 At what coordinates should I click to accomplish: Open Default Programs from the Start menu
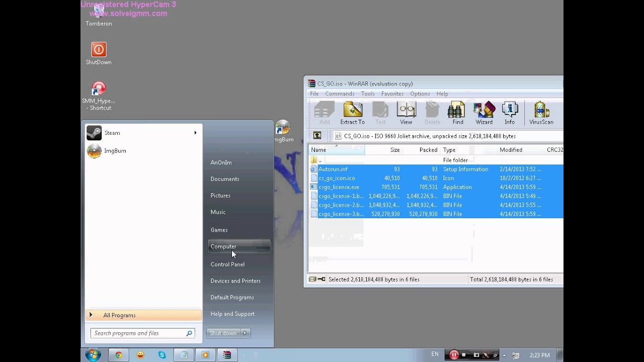(232, 298)
